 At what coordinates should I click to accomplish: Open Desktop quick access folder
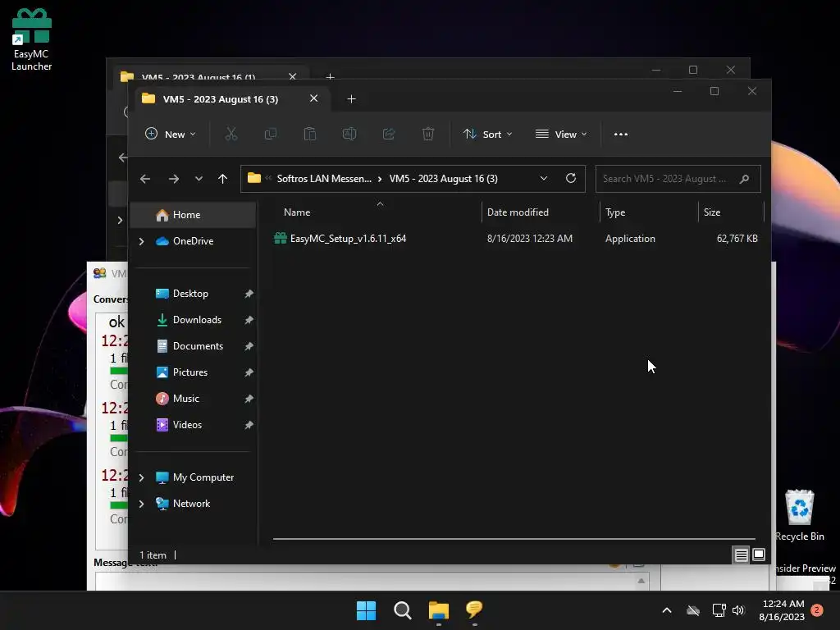coord(181,294)
